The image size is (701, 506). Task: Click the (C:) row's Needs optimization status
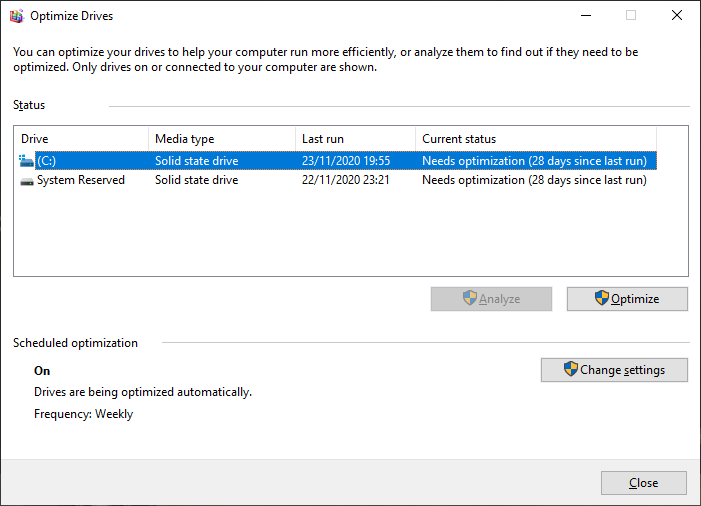534,161
